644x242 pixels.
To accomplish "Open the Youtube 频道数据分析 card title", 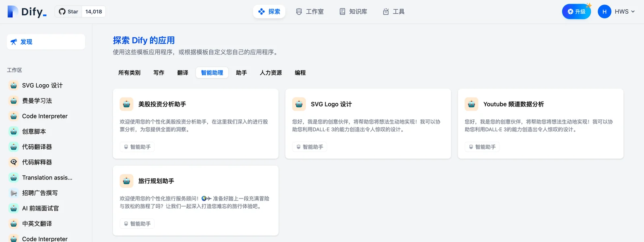I will coord(514,104).
